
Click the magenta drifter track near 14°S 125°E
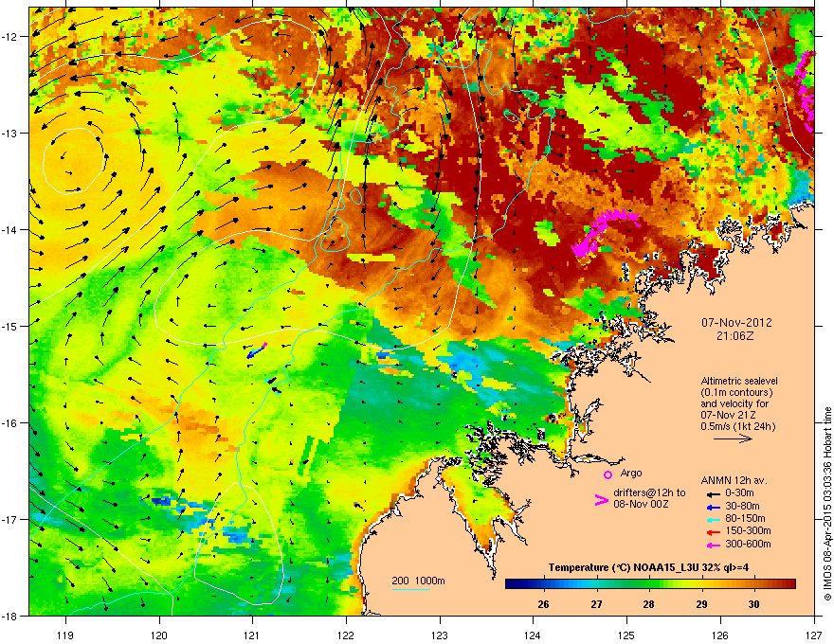coord(605,232)
